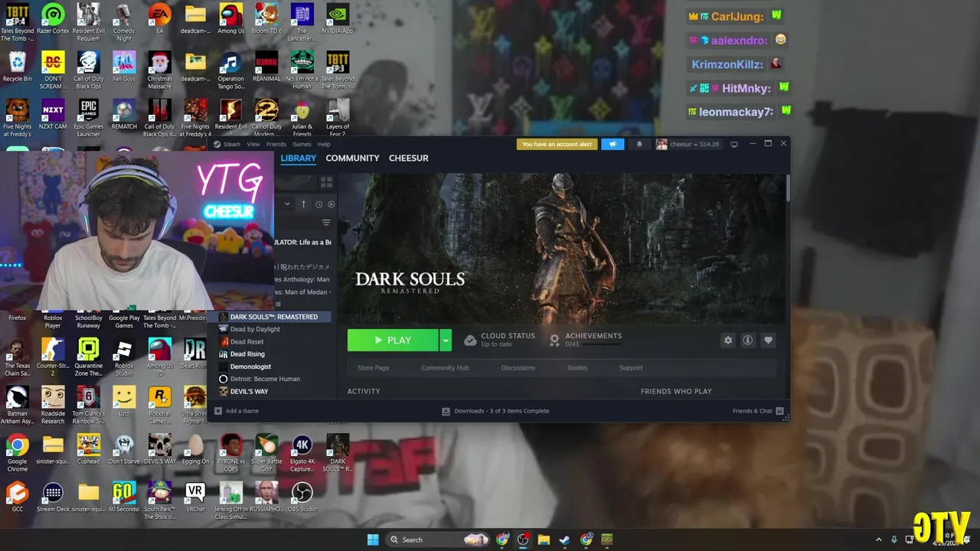Open the Community Hub link

point(445,368)
